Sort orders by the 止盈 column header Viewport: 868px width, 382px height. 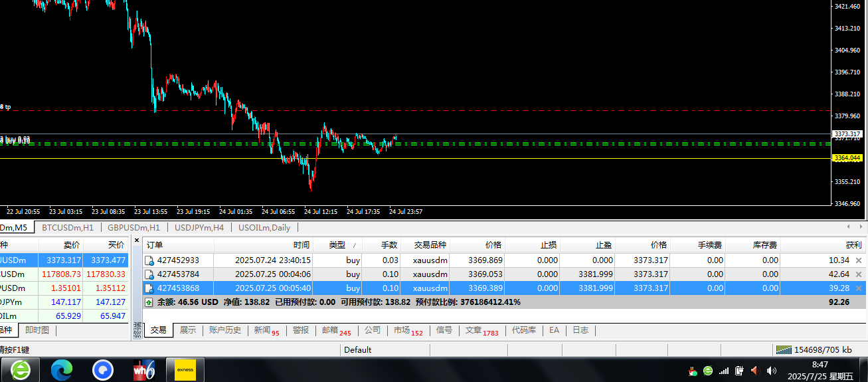(x=587, y=245)
